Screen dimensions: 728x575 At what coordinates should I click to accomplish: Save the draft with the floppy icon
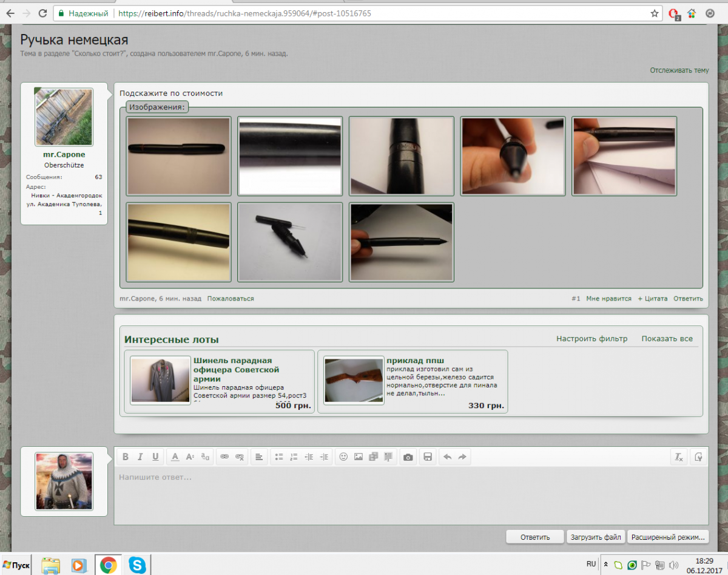[428, 457]
